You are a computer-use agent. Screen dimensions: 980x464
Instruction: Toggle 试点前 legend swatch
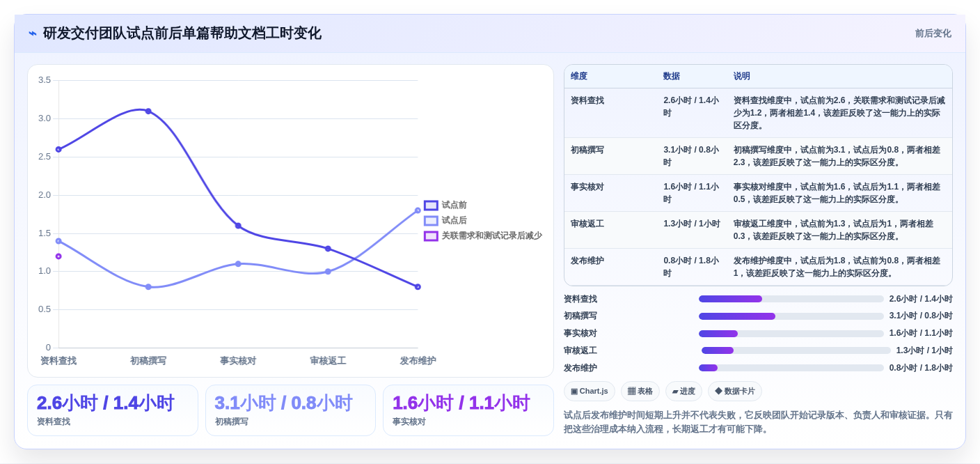[431, 206]
